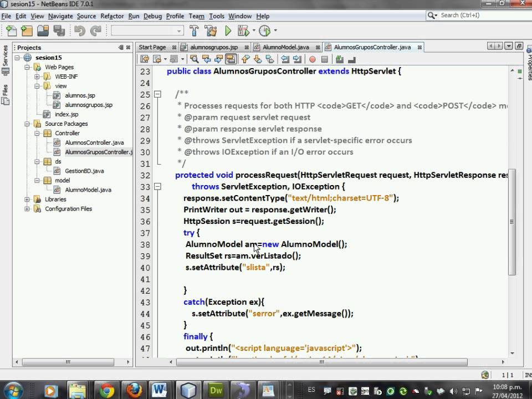Click the Save All toolbar icon

(x=59, y=31)
